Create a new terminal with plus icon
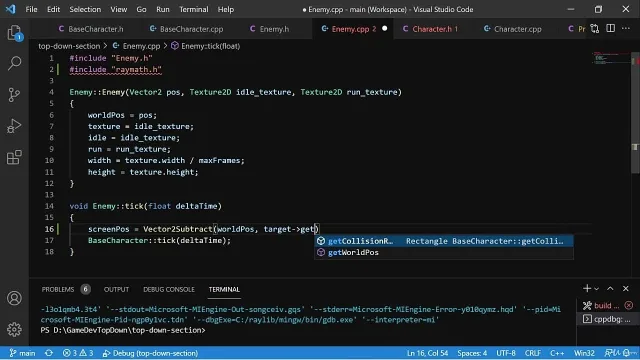 [x=587, y=289]
